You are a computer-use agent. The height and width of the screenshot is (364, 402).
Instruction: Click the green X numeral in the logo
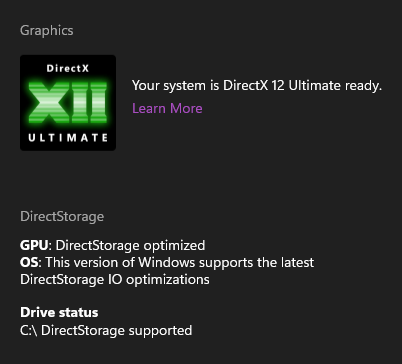click(x=49, y=103)
